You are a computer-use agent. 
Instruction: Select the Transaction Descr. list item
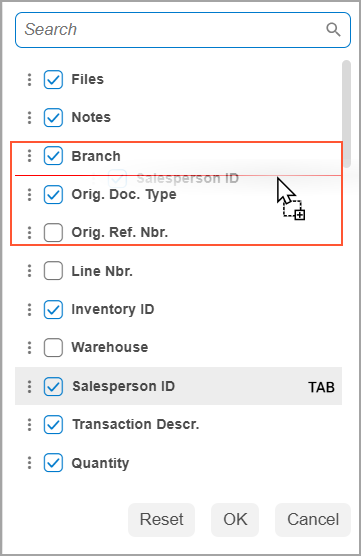pyautogui.click(x=178, y=424)
